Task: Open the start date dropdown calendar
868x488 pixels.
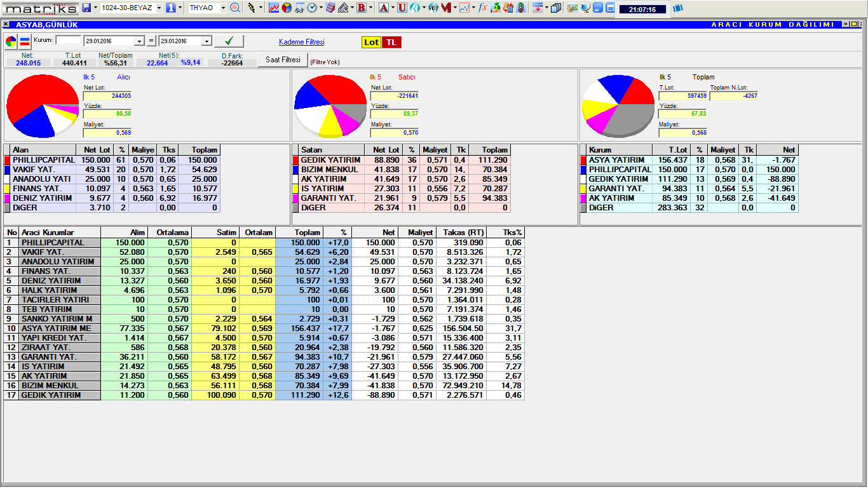Action: click(x=139, y=41)
